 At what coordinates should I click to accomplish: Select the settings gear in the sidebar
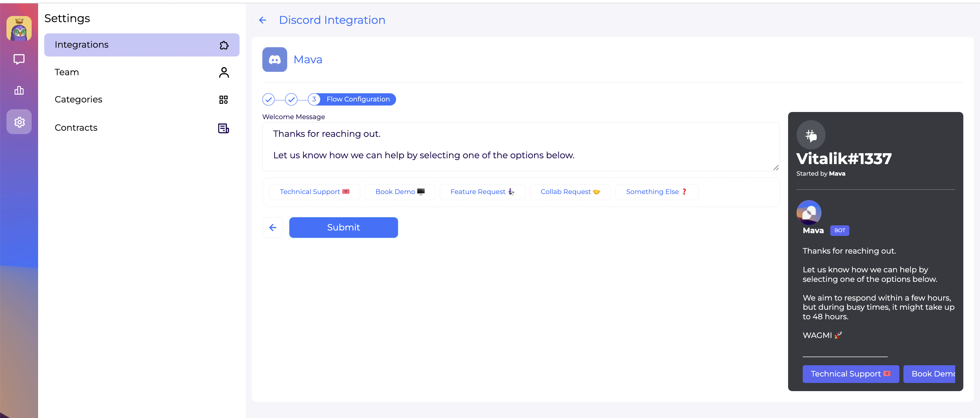[19, 122]
